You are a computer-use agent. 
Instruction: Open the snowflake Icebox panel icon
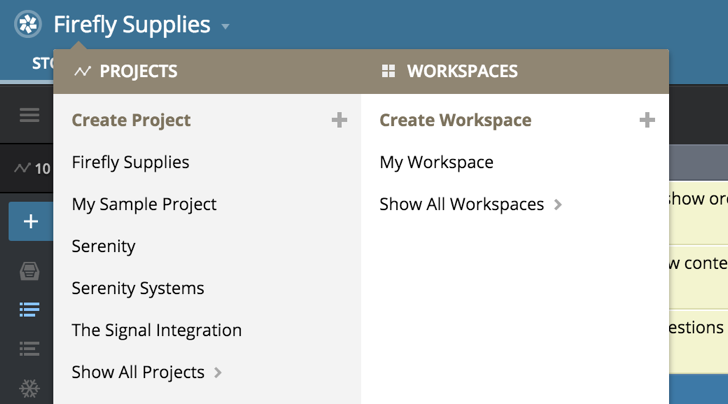click(x=30, y=387)
